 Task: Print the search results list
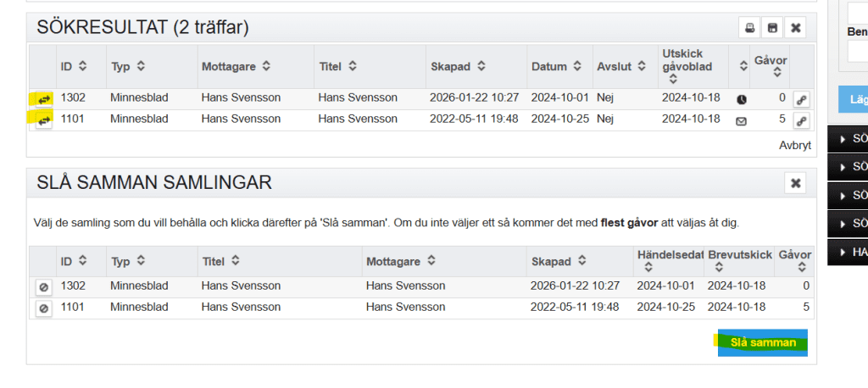tap(749, 28)
